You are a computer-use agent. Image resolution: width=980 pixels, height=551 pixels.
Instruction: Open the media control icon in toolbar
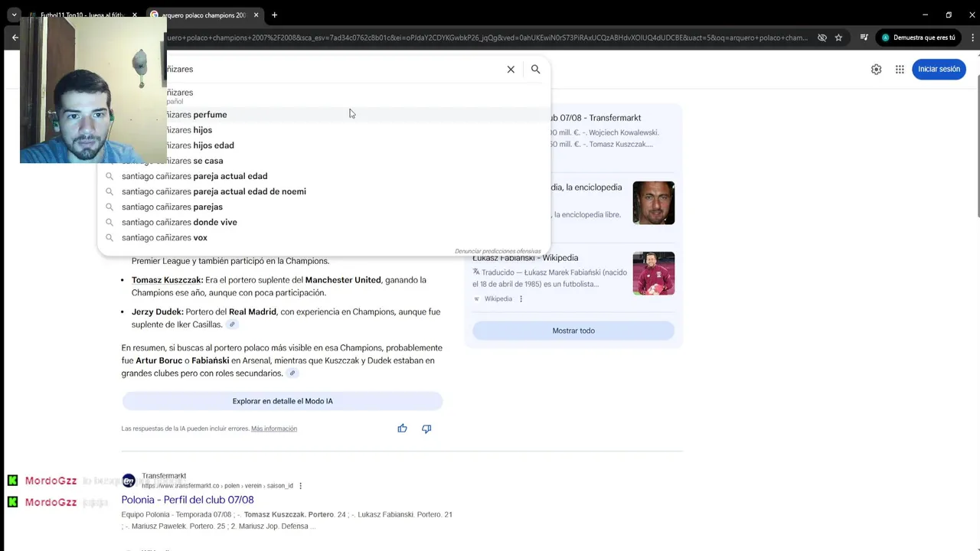[864, 37]
